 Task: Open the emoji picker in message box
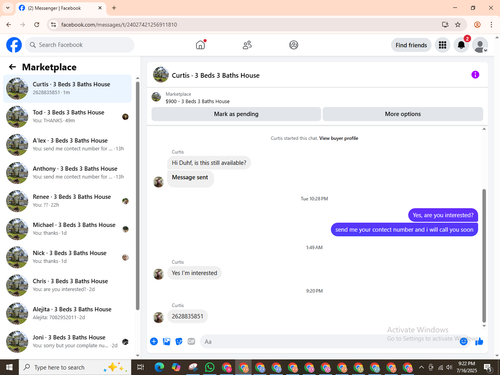tap(463, 341)
